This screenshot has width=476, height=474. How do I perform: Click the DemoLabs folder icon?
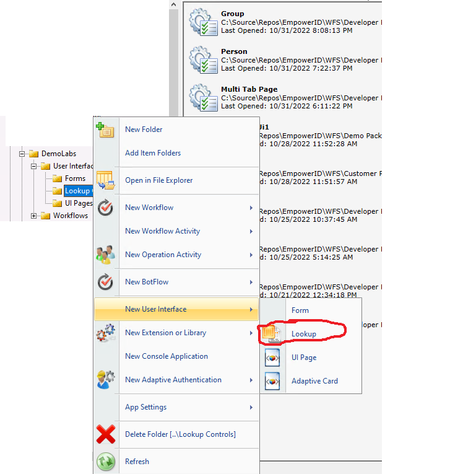[33, 154]
